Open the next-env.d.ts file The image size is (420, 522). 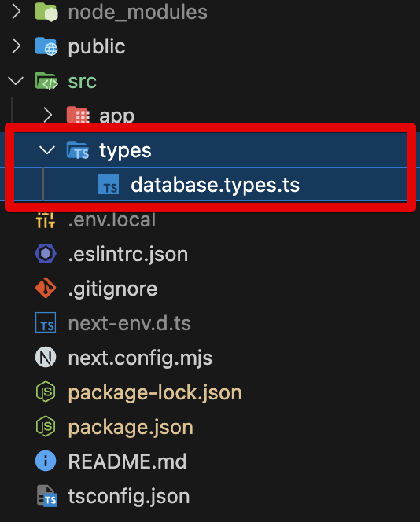(129, 323)
